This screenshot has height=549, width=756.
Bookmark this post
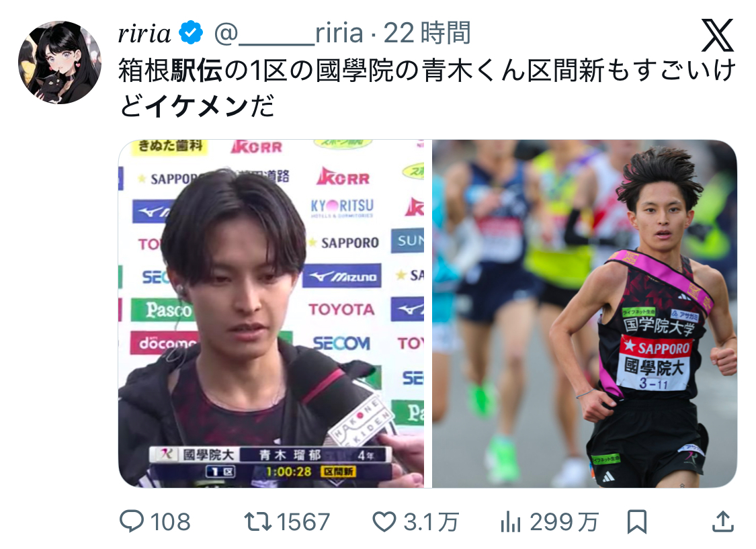point(636,522)
